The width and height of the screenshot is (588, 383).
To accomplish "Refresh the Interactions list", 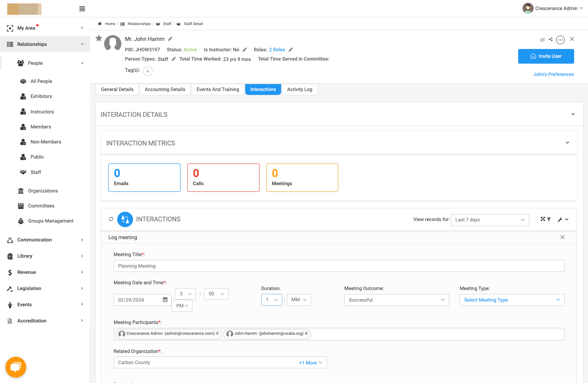I will tap(111, 219).
